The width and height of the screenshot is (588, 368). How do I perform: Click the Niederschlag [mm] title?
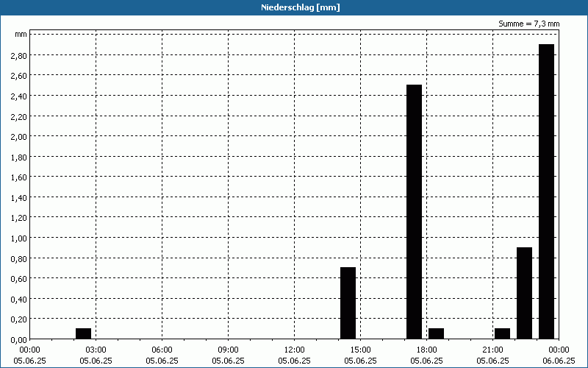301,7
